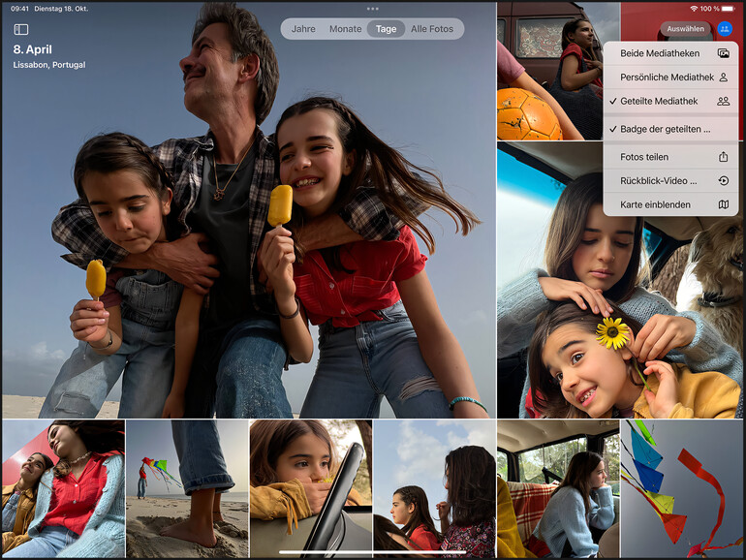Open the photo of girls against cloudy sky

coord(434,488)
